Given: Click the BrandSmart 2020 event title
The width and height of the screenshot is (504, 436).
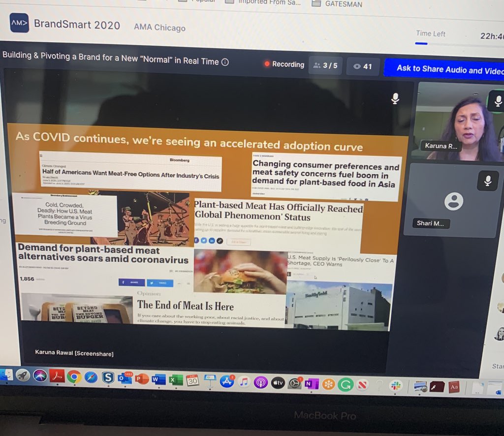Looking at the screenshot, I should (77, 25).
